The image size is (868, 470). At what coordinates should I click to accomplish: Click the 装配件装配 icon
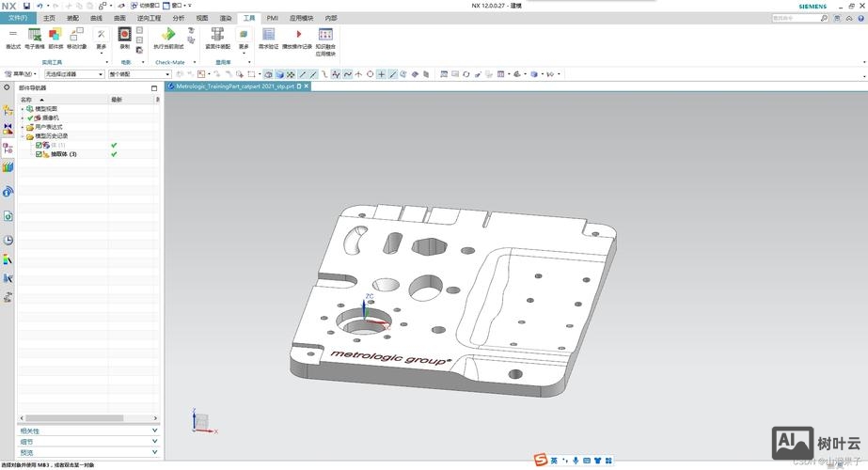pos(218,36)
